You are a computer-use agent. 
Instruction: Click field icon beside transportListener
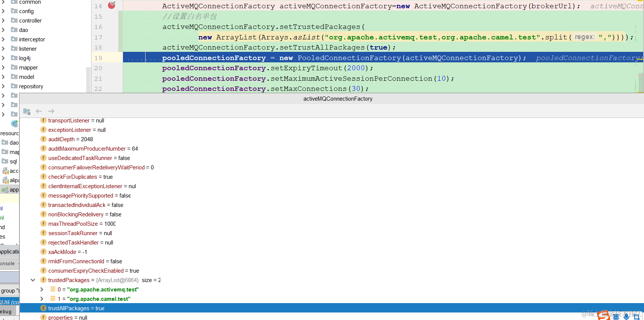point(44,121)
